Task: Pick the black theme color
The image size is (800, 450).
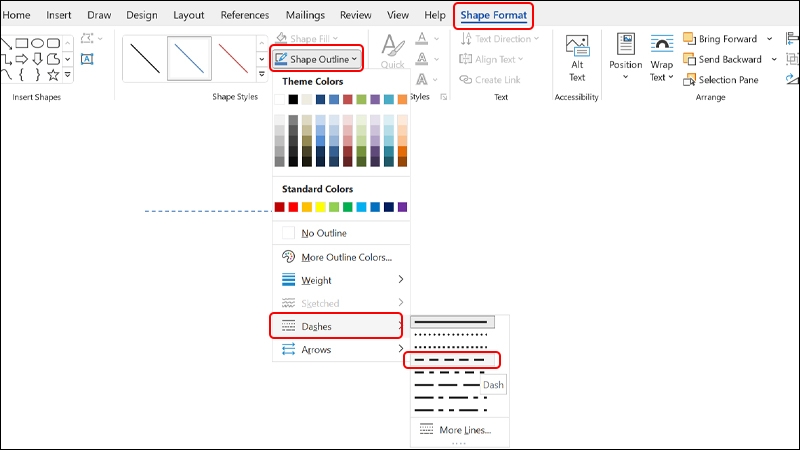Action: coord(293,99)
